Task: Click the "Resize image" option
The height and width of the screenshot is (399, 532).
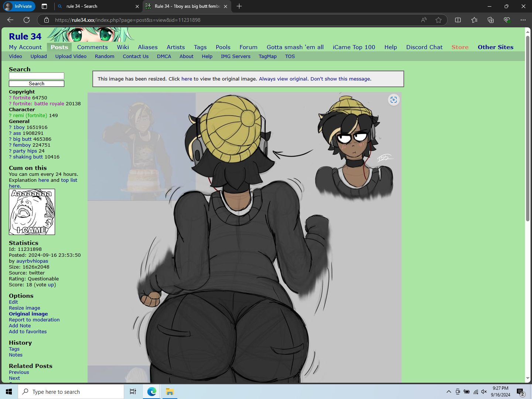Action: coord(25,308)
